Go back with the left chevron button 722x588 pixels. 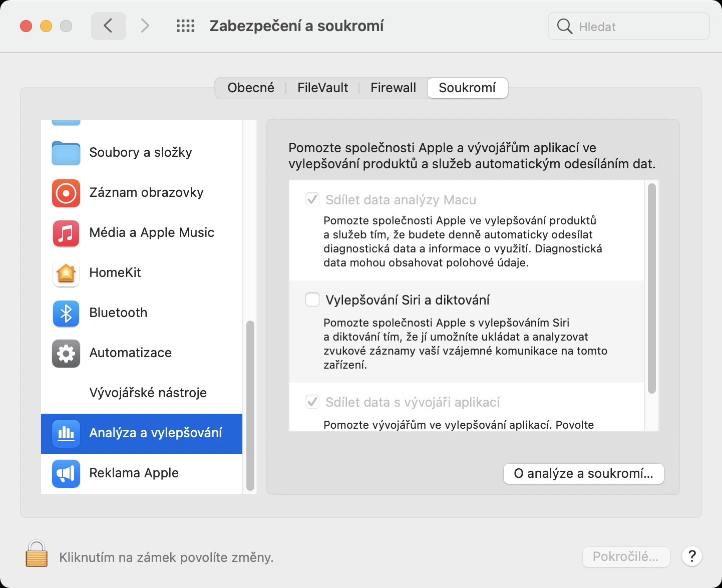click(x=108, y=26)
